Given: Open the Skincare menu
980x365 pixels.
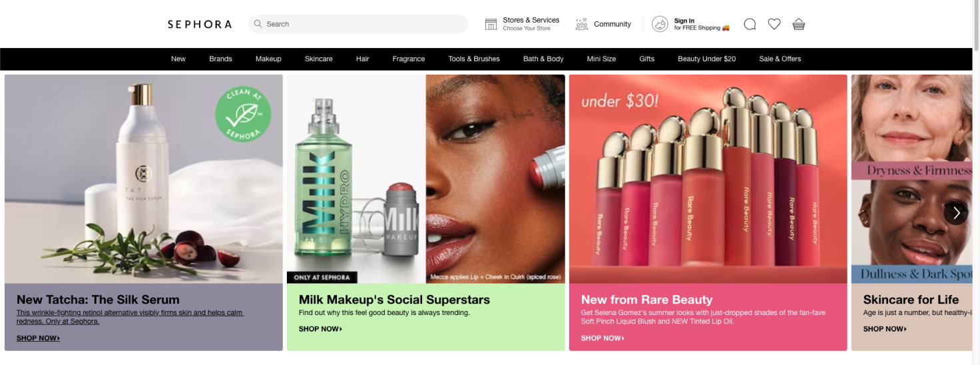Looking at the screenshot, I should click(x=318, y=59).
